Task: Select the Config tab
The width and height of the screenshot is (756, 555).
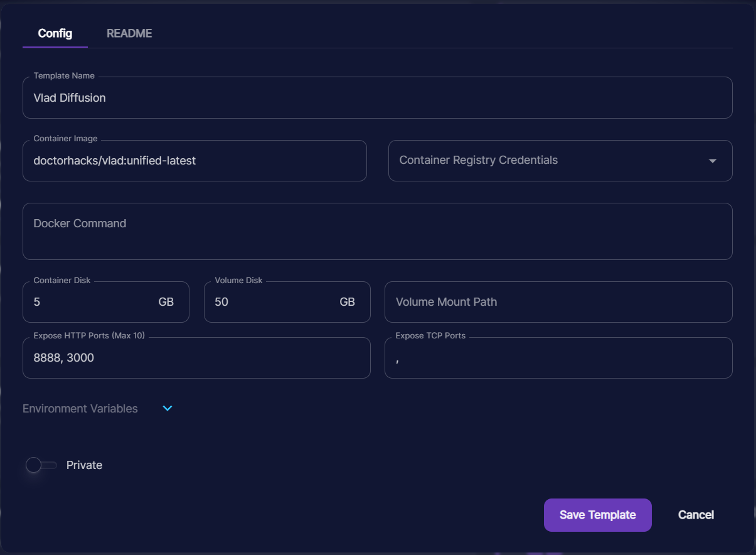Action: point(55,33)
